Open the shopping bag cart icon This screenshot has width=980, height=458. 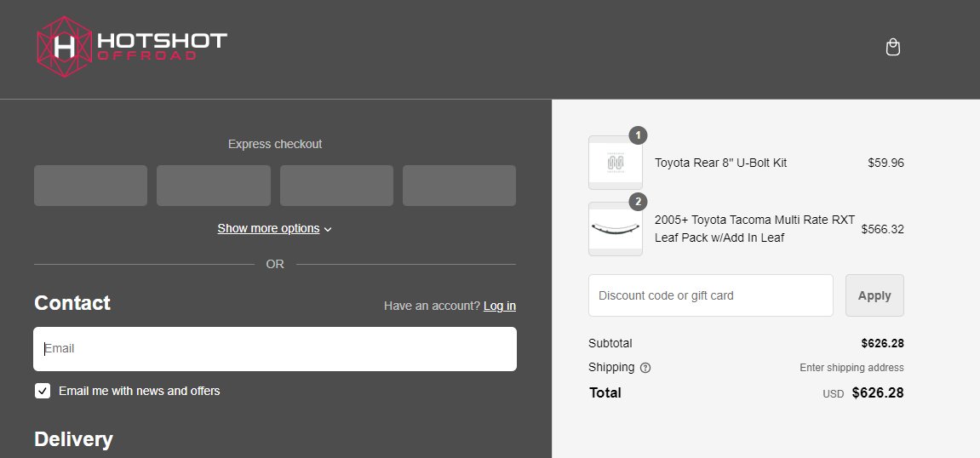892,48
